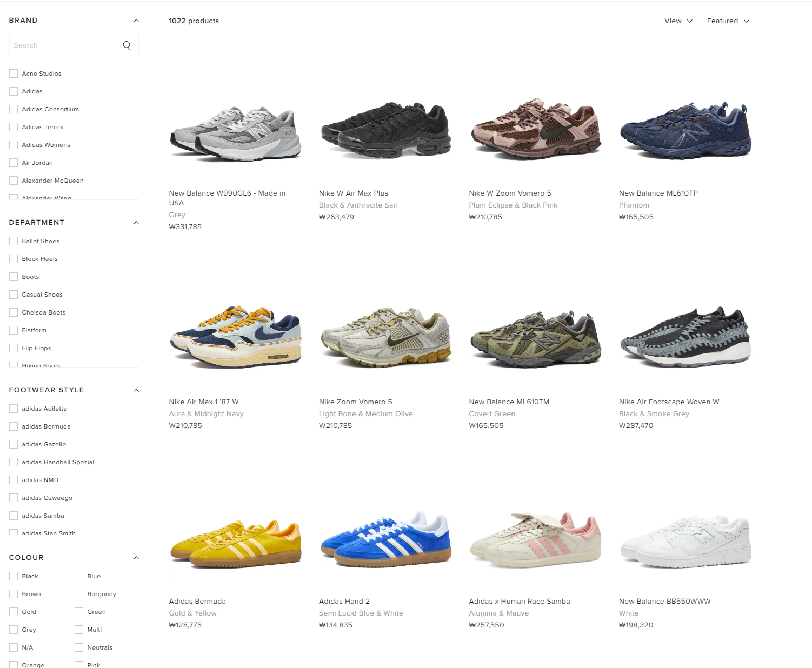View the Nike Air Footscape Woven W image
This screenshot has height=668, width=812.
[685, 336]
